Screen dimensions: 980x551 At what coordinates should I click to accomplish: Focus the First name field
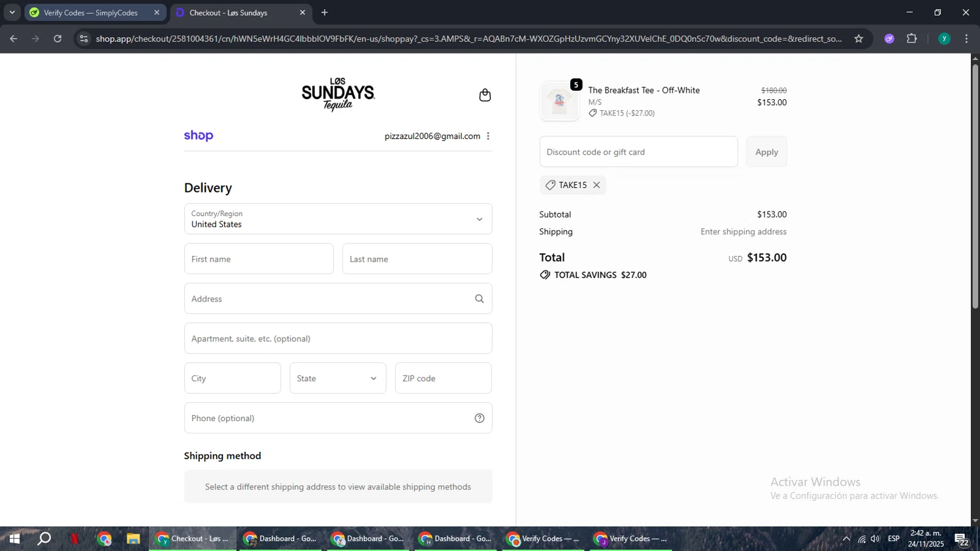tap(259, 259)
